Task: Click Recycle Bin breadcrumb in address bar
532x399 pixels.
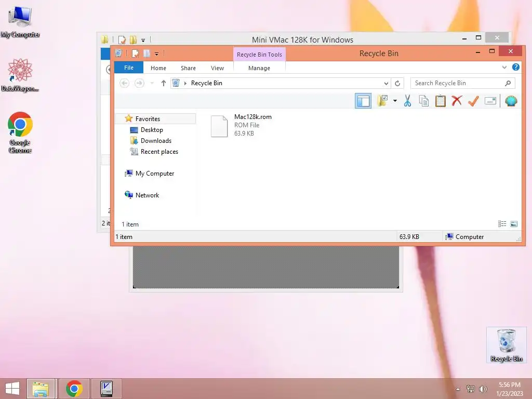Action: coord(207,83)
